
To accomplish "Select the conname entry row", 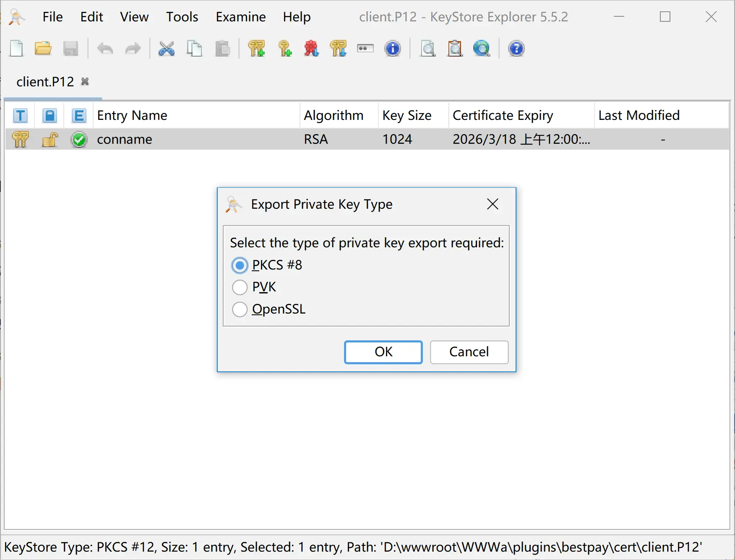I will click(125, 139).
